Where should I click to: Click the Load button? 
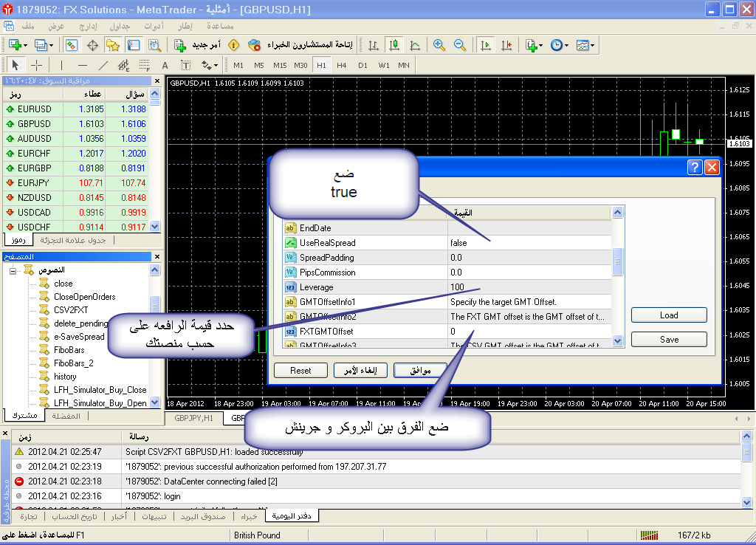click(669, 315)
